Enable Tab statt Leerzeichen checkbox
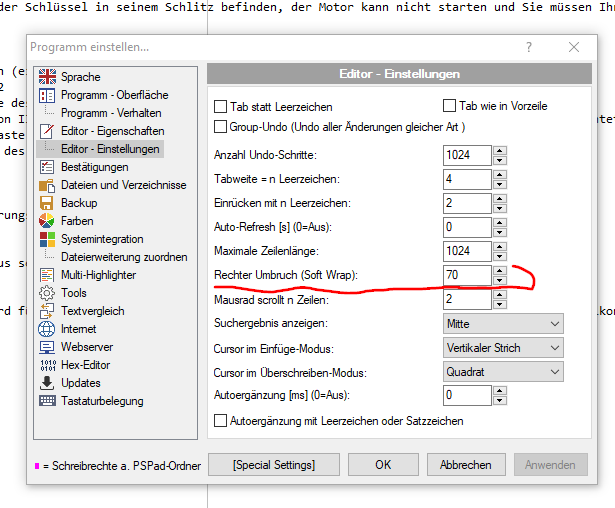 220,107
